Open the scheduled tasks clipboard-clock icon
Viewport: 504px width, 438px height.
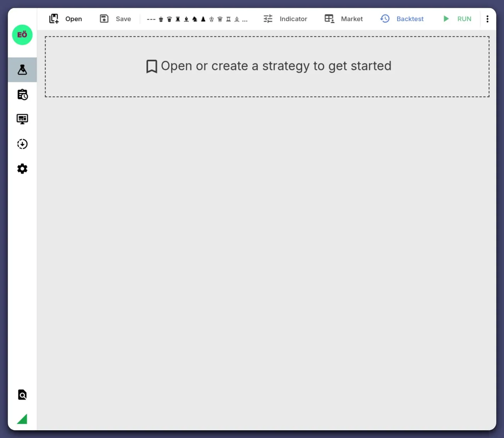pos(22,95)
